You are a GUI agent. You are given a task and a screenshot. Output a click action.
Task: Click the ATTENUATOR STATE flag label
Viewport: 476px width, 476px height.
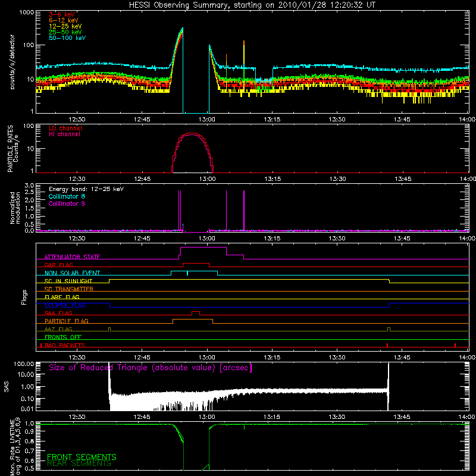(72, 257)
